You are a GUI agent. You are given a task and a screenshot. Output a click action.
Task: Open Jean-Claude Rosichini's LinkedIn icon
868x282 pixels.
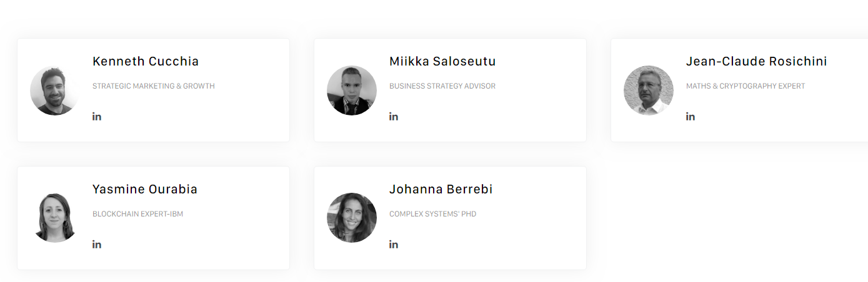tap(691, 117)
